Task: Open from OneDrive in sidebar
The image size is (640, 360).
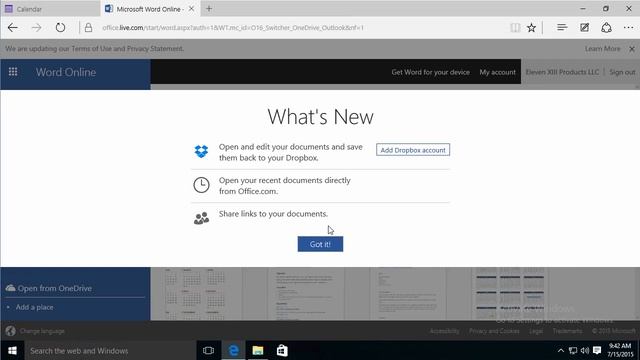Action: [49, 288]
